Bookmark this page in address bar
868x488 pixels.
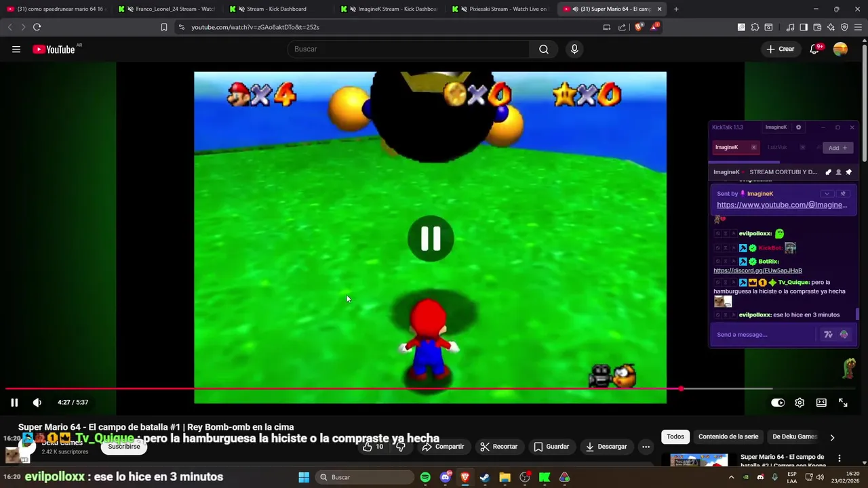coord(163,27)
